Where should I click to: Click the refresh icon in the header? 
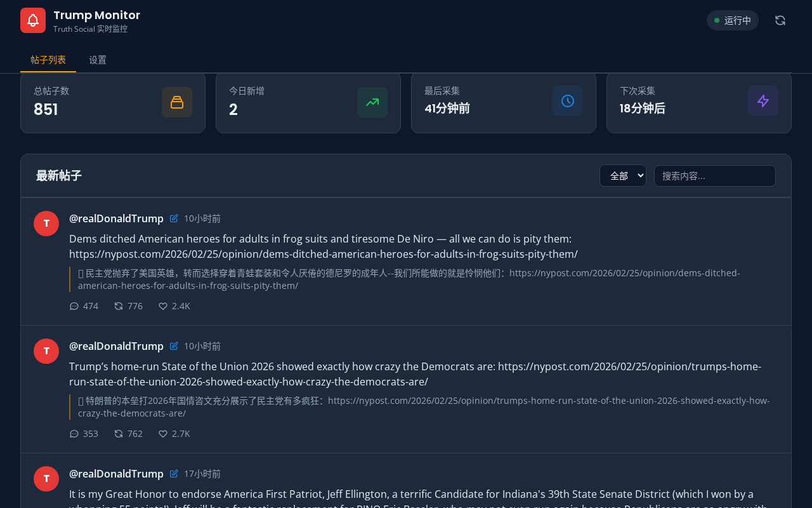780,20
